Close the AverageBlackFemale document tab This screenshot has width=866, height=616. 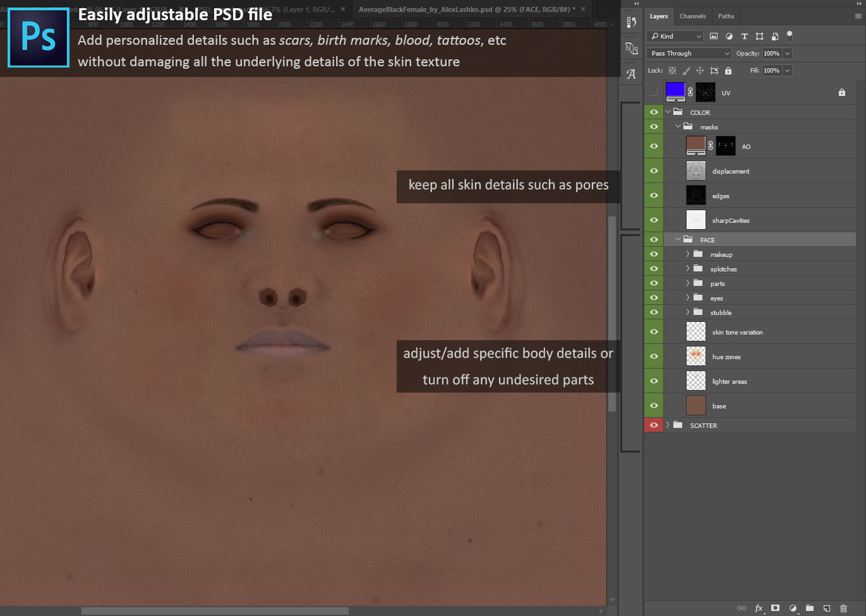pyautogui.click(x=583, y=9)
